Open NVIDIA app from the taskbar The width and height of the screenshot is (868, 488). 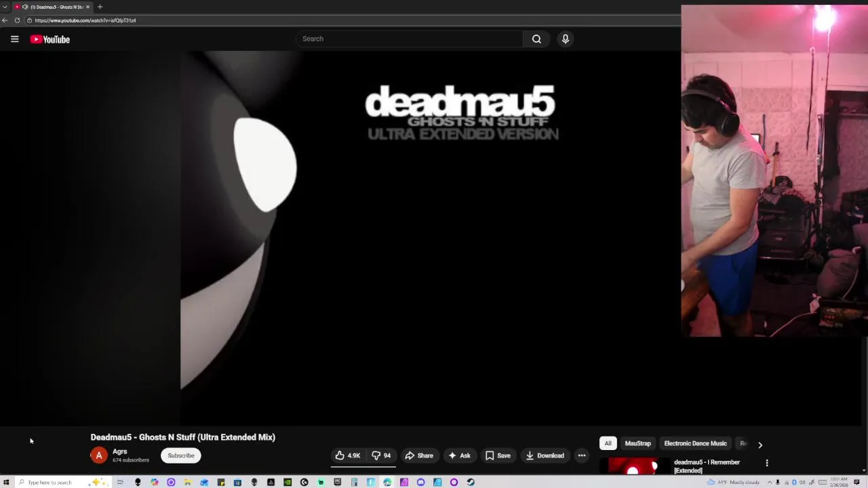click(288, 482)
